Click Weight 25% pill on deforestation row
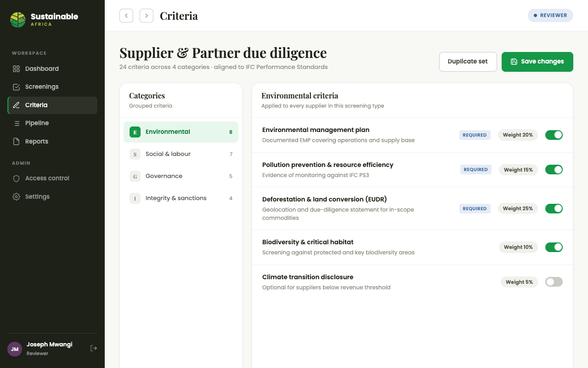This screenshot has width=588, height=368. click(518, 208)
